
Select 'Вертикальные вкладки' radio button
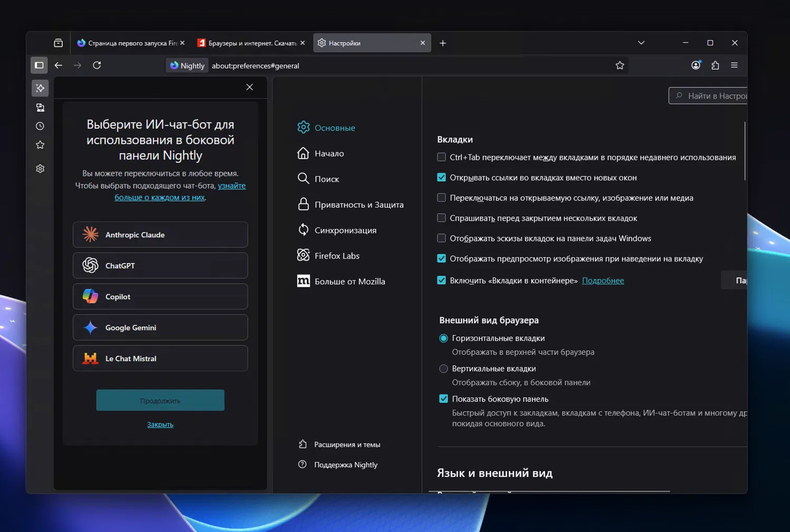point(443,369)
